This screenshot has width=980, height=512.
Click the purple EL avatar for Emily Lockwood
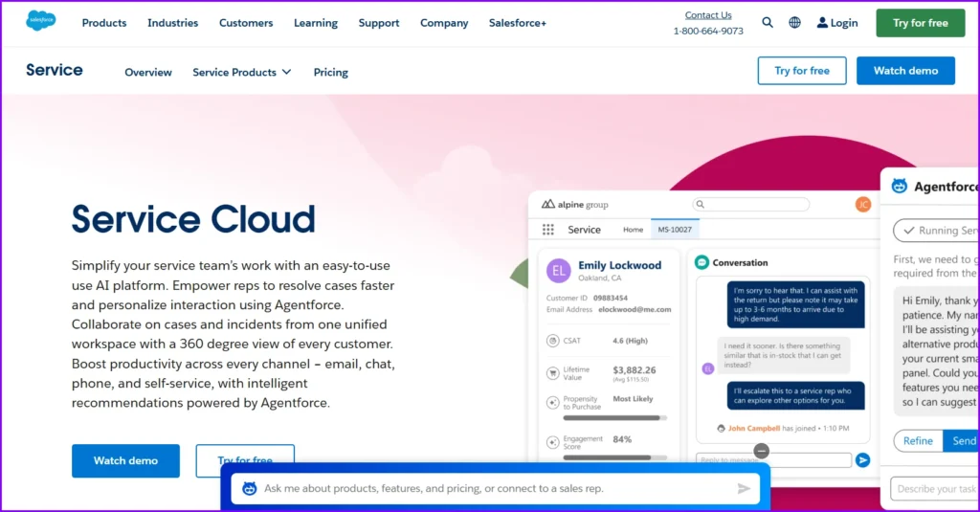point(558,271)
